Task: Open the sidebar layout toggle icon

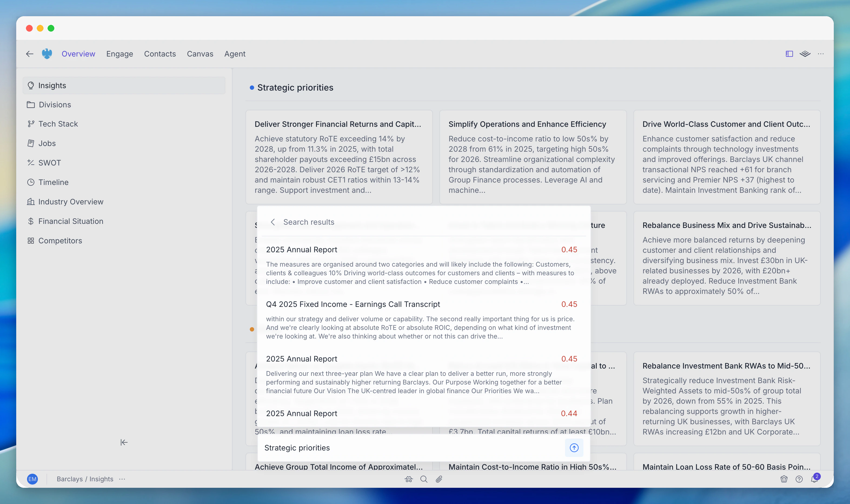Action: click(x=789, y=54)
